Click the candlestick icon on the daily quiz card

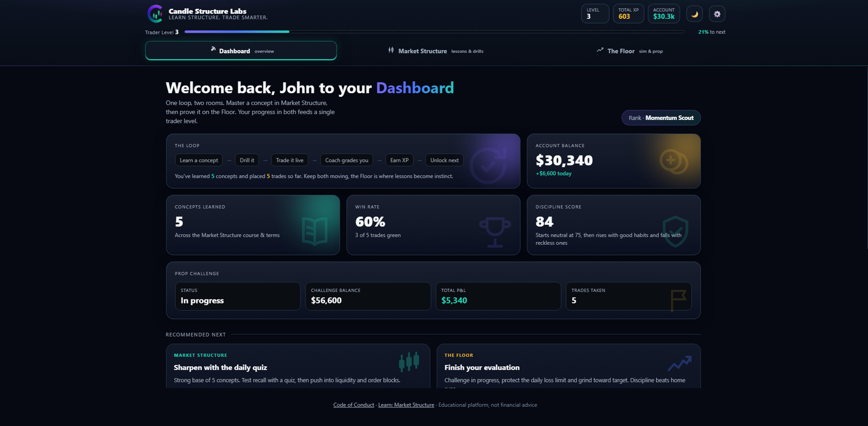(x=409, y=362)
